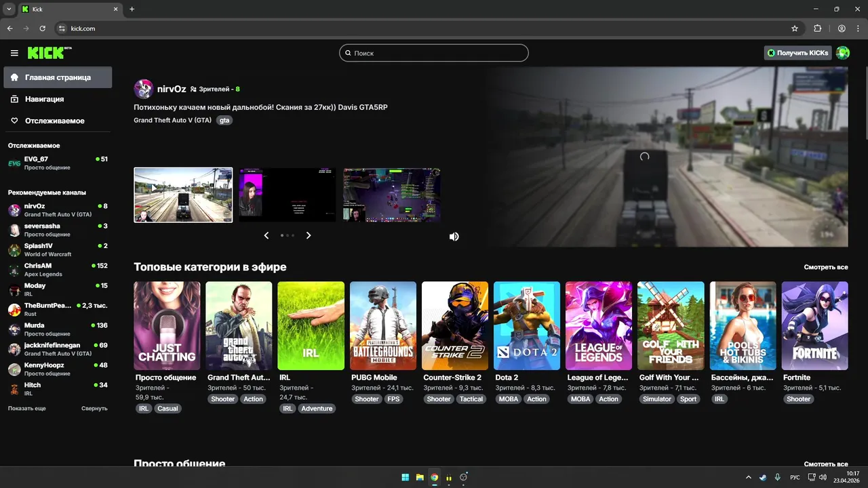Open League of Legends category card
Image resolution: width=868 pixels, height=488 pixels.
coord(599,326)
